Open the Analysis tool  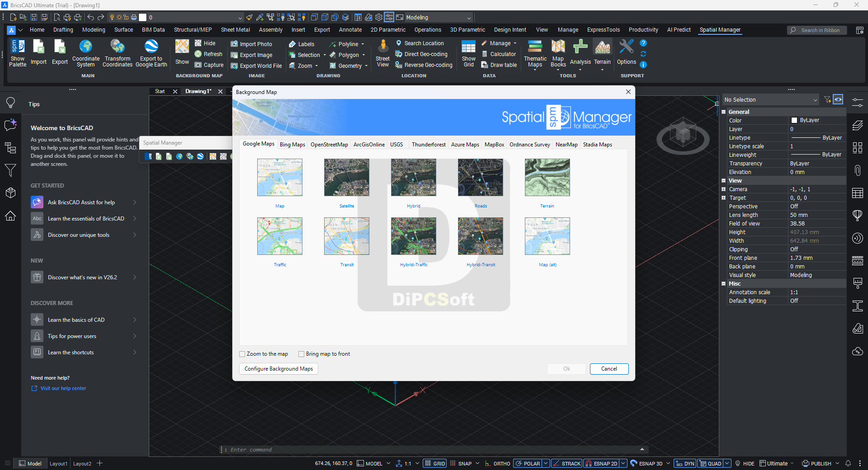click(580, 54)
